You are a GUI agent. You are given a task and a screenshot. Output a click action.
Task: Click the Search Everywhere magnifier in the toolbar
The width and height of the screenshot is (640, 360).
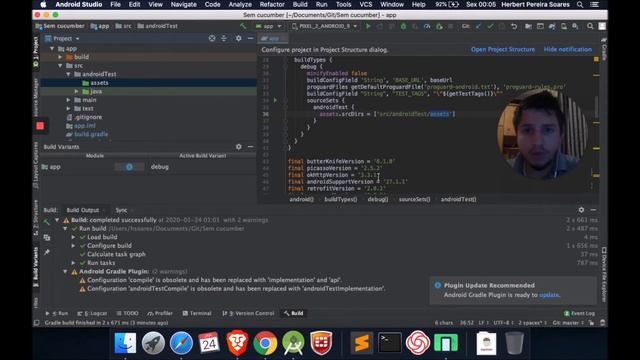[x=590, y=26]
